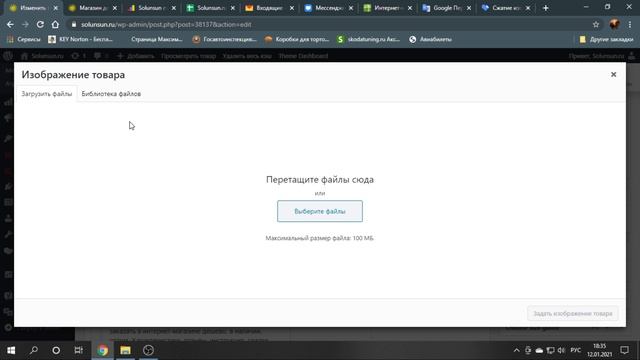This screenshot has height=360, width=640.
Task: Open Task View on the taskbar
Action: (x=78, y=350)
